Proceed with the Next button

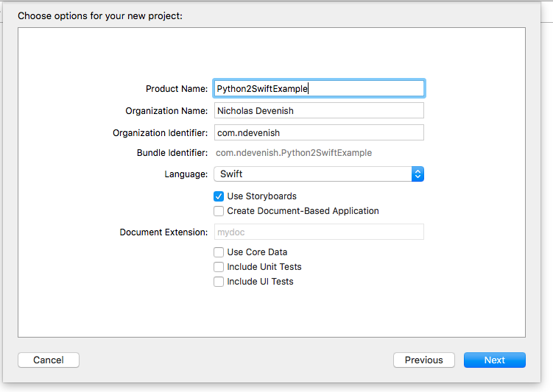[494, 360]
